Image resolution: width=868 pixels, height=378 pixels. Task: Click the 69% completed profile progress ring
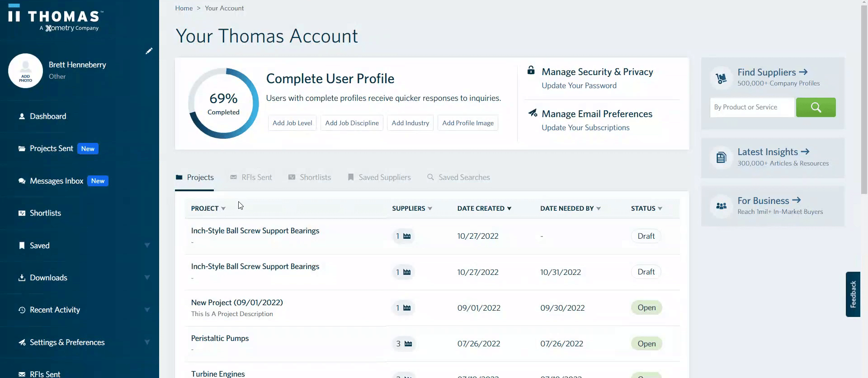coord(223,104)
